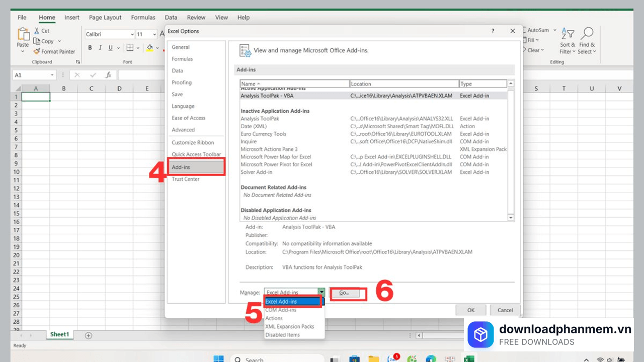The image size is (644, 362).
Task: Choose COM Add-ins in Manage list
Action: pos(294,310)
